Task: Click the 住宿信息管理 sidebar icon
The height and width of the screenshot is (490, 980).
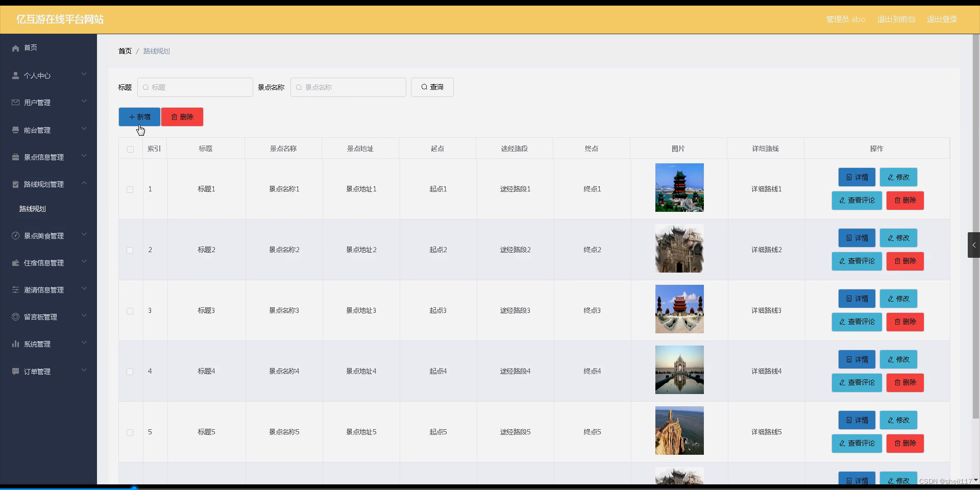Action: (x=15, y=263)
